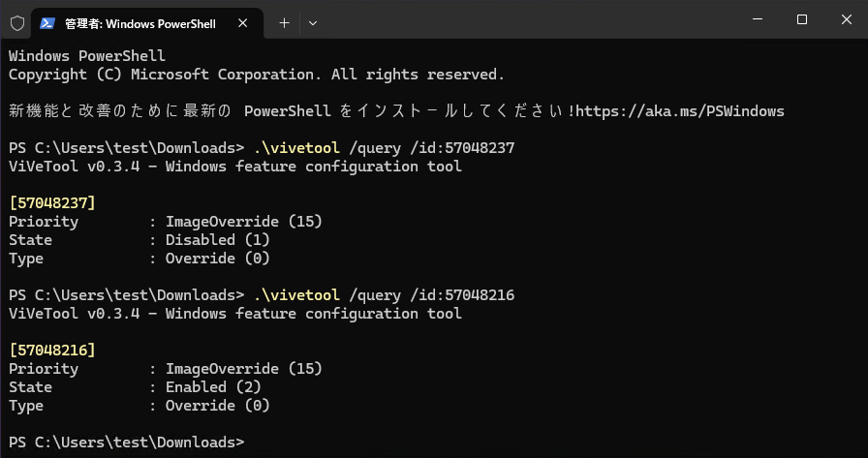Click the 'Enabled (2)' state value
Image resolution: width=868 pixels, height=458 pixels.
pos(213,387)
